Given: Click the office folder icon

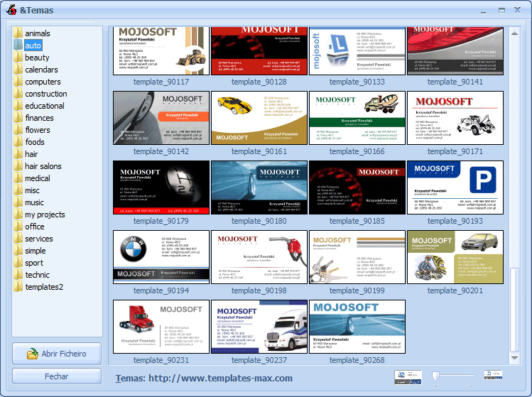Looking at the screenshot, I should [18, 227].
